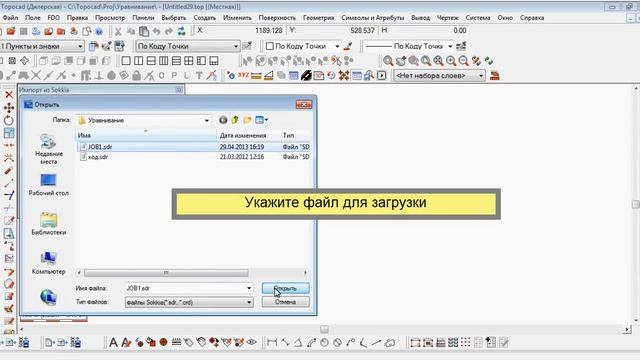The height and width of the screenshot is (360, 640).
Task: Click the small play-arrow icon in the toolbar
Action: [382, 76]
